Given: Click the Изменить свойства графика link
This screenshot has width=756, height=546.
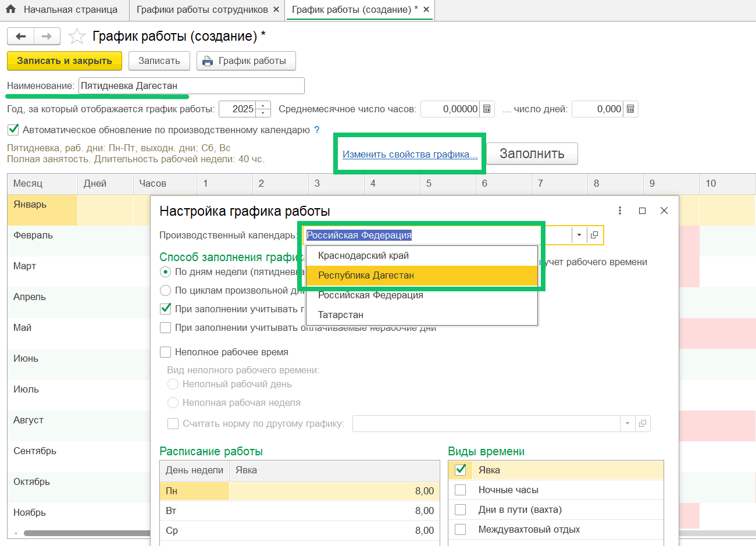Looking at the screenshot, I should point(410,154).
